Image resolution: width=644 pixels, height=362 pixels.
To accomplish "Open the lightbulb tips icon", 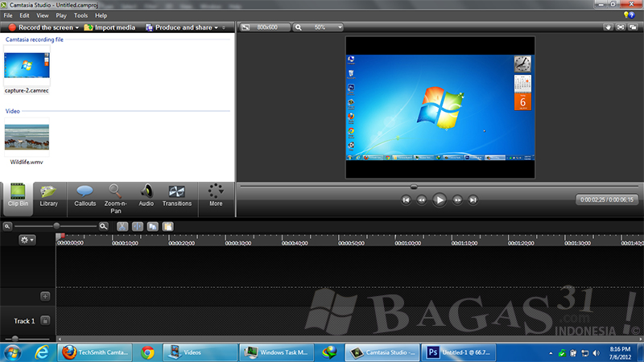I will (626, 14).
